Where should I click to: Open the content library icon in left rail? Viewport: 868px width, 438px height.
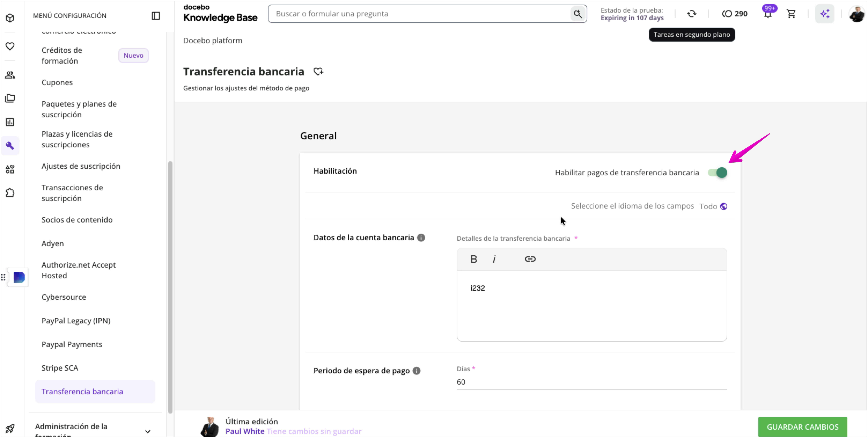pyautogui.click(x=10, y=98)
